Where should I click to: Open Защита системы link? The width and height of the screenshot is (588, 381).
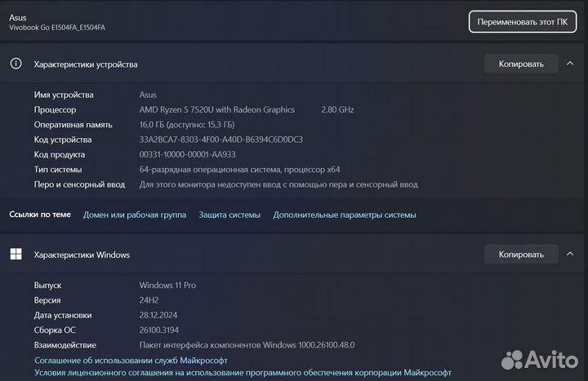pyautogui.click(x=229, y=215)
